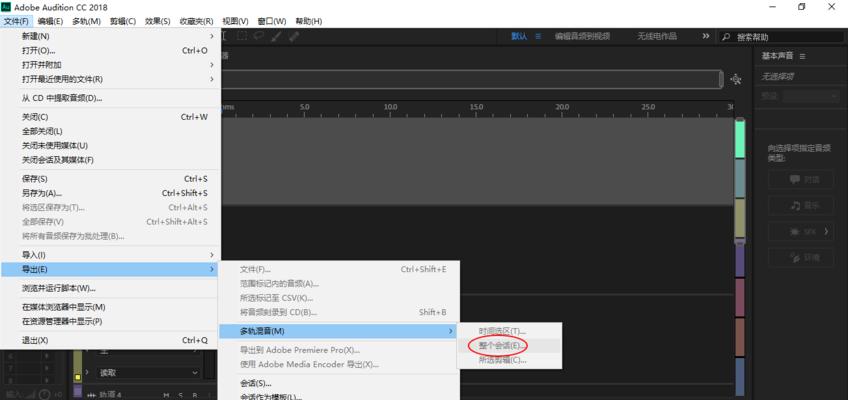Open the 窗口(W) menu
This screenshot has width=848, height=400.
coord(271,21)
